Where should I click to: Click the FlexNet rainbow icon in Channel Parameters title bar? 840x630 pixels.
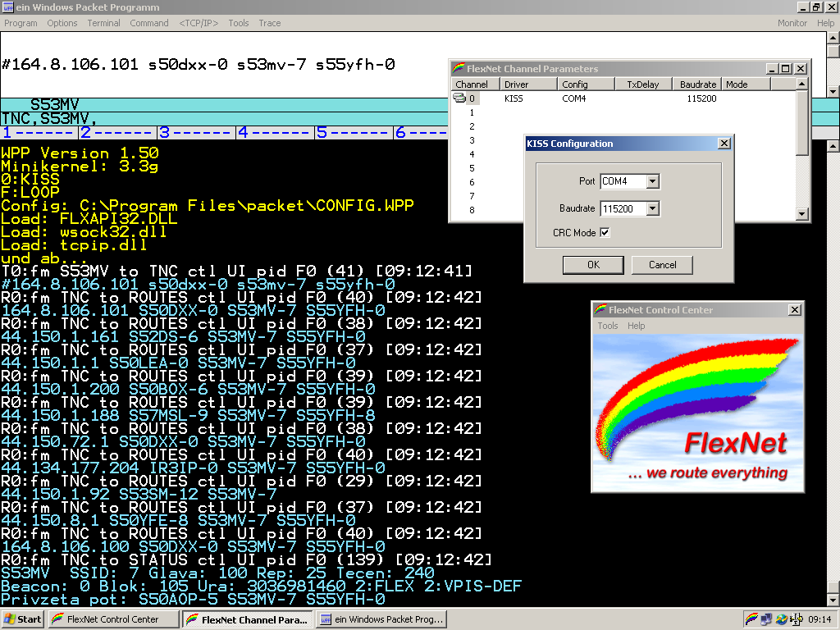click(x=459, y=69)
